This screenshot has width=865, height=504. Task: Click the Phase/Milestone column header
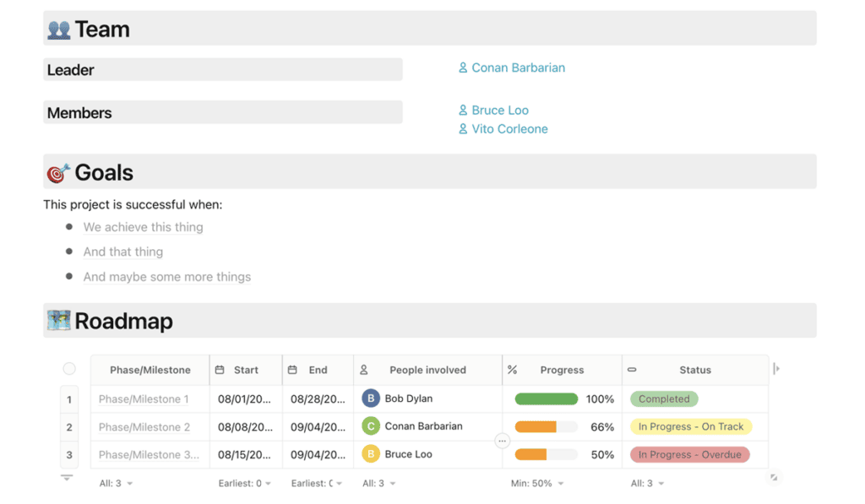150,370
